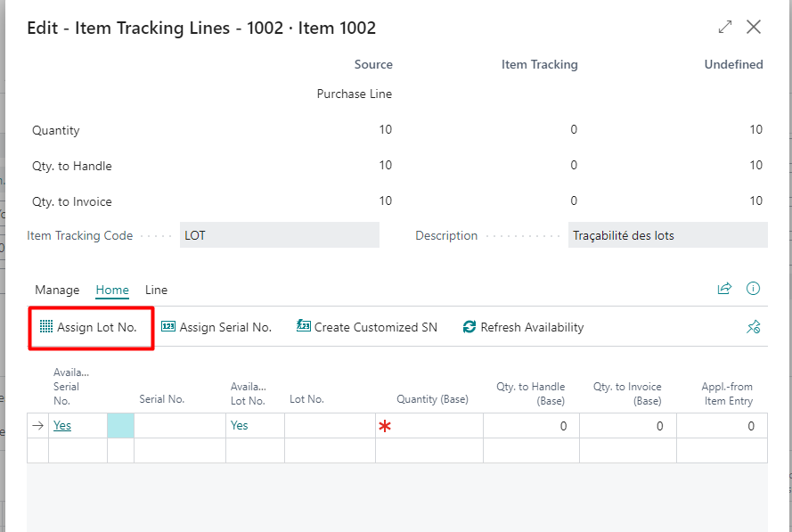The image size is (792, 532).
Task: Click the Serial No. cell in first row
Action: tap(179, 426)
